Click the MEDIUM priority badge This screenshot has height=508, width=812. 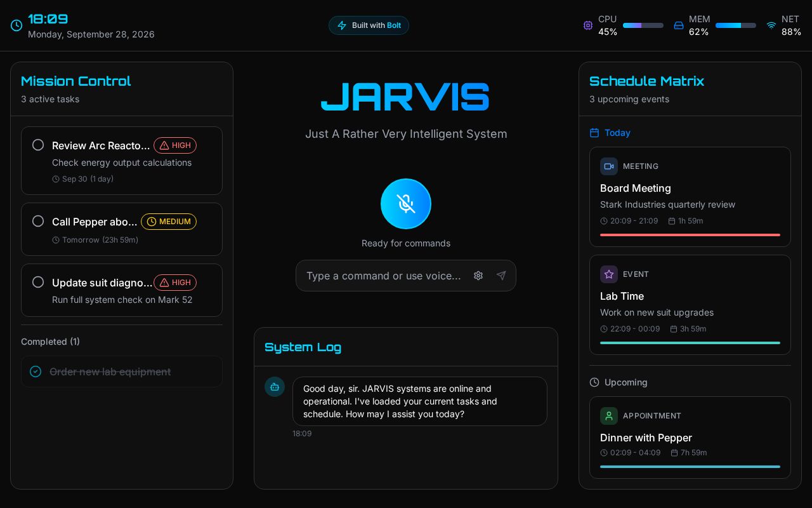(169, 222)
